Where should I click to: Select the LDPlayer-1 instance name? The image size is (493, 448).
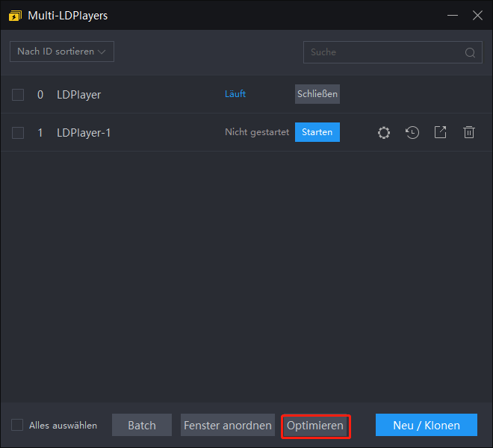(84, 133)
